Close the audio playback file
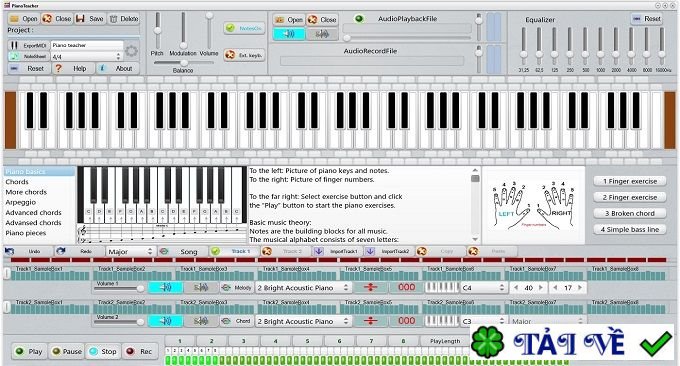The height and width of the screenshot is (366, 680). coord(322,20)
